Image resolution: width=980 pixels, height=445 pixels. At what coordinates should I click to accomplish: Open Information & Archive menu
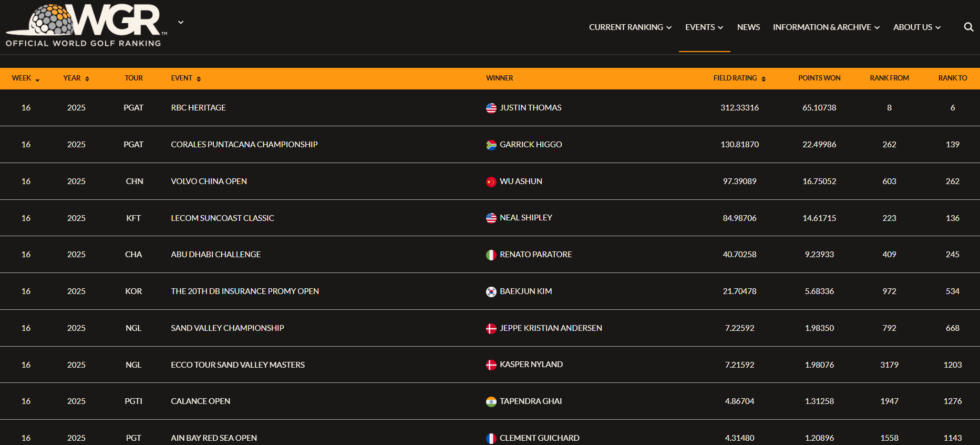tap(826, 27)
